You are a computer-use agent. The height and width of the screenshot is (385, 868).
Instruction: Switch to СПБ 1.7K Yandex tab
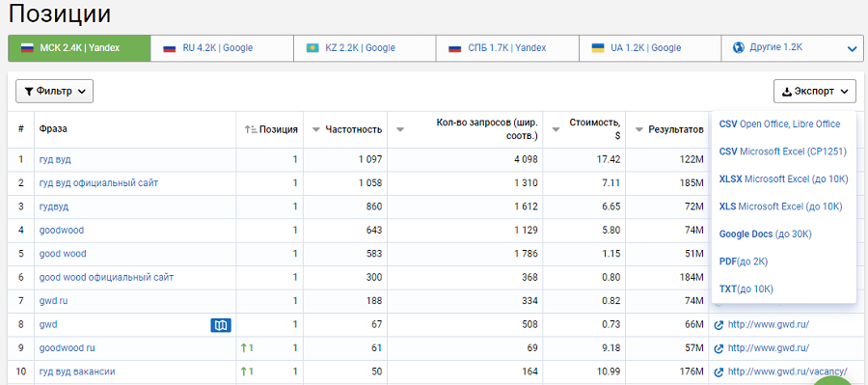click(507, 48)
